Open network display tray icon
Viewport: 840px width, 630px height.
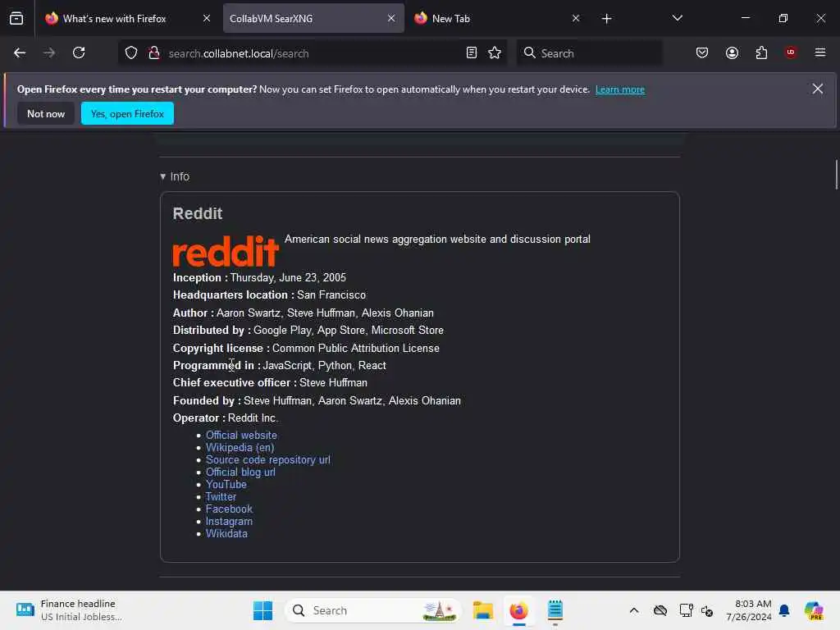pos(685,610)
